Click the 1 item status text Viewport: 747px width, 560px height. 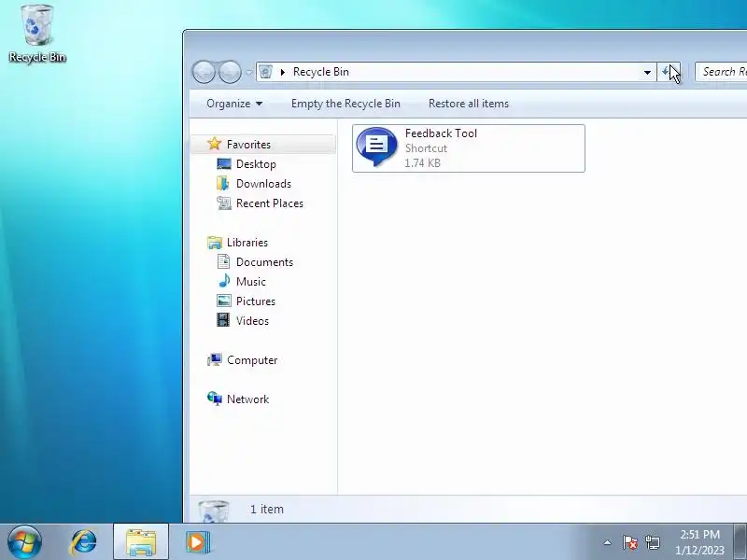click(x=267, y=509)
